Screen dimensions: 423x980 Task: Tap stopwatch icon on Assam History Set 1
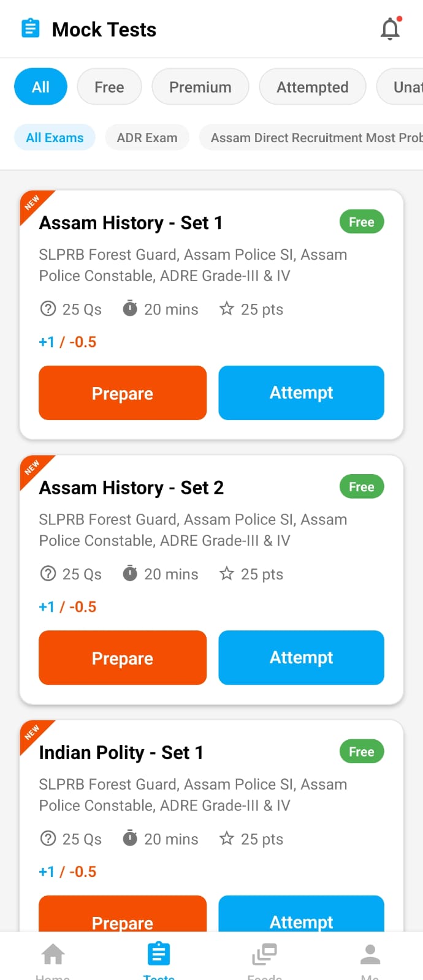130,309
